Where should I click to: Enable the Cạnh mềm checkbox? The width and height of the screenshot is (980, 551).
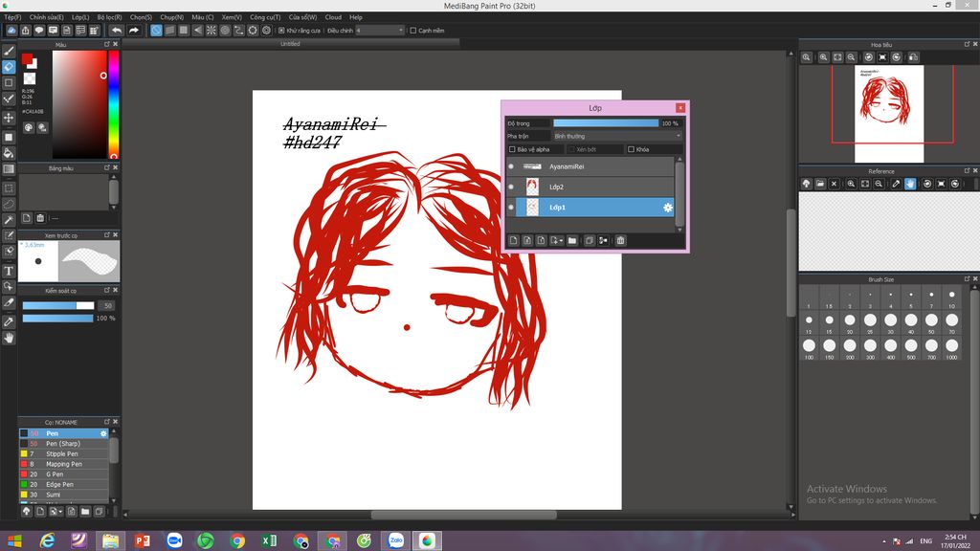click(x=413, y=30)
